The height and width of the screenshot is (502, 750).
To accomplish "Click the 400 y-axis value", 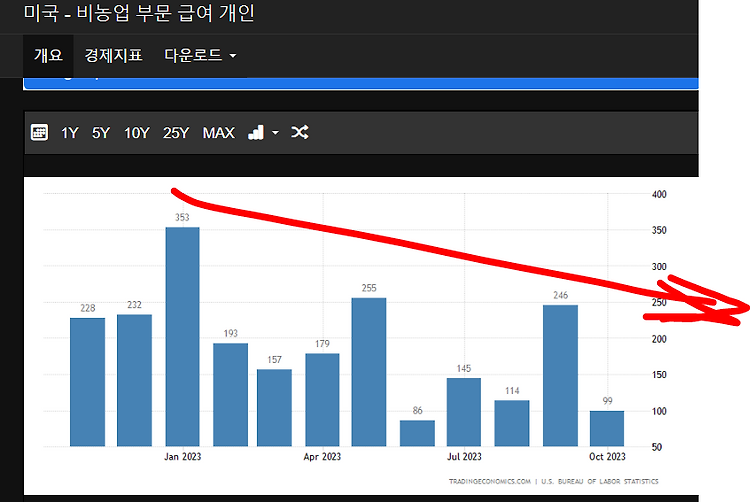I will (x=659, y=194).
